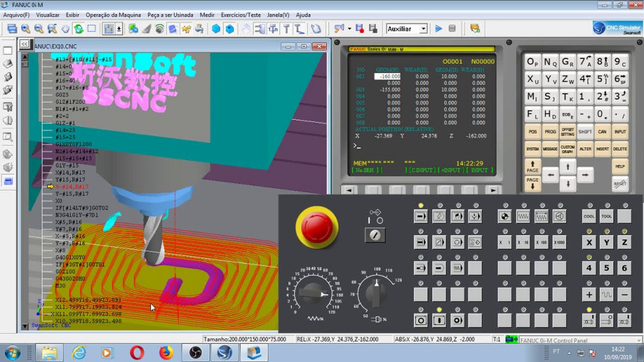Screen dimensions: 644x362
Task: Open Opera from the taskbar
Action: [137, 353]
